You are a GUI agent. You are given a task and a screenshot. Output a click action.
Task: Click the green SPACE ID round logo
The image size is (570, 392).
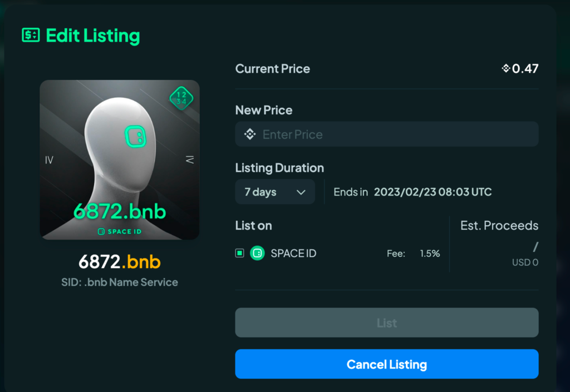coord(257,253)
